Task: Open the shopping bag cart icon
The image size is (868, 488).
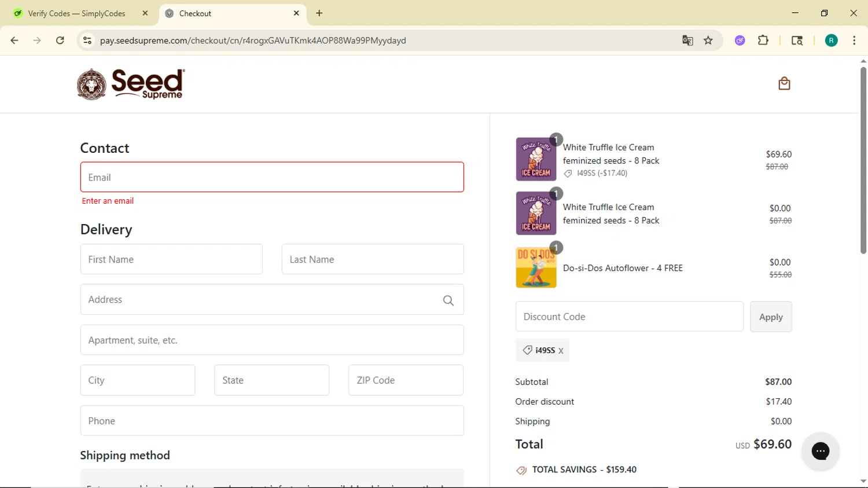Action: (784, 83)
